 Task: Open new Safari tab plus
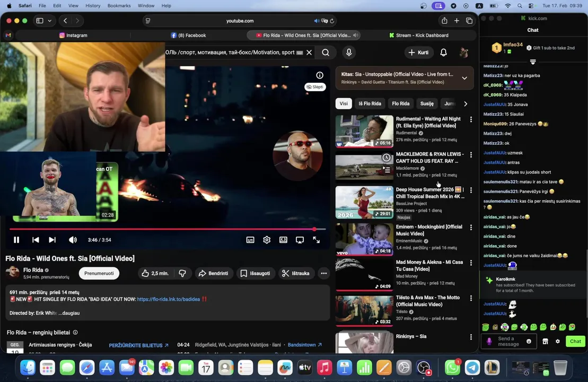point(457,21)
